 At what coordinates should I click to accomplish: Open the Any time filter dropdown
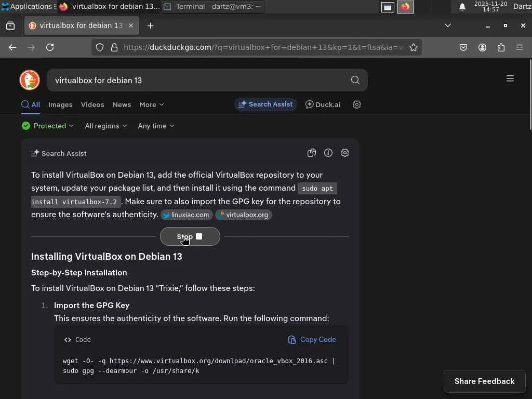pos(156,126)
